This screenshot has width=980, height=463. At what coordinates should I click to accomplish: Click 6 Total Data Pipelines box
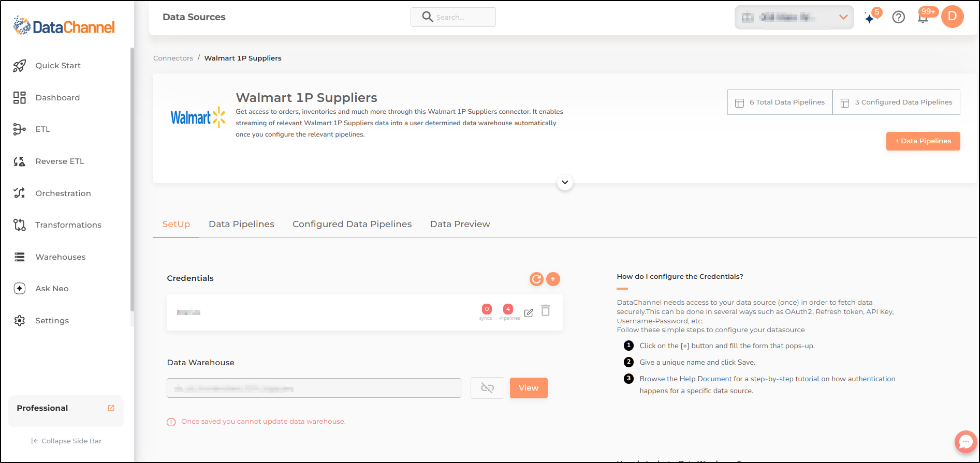[780, 102]
